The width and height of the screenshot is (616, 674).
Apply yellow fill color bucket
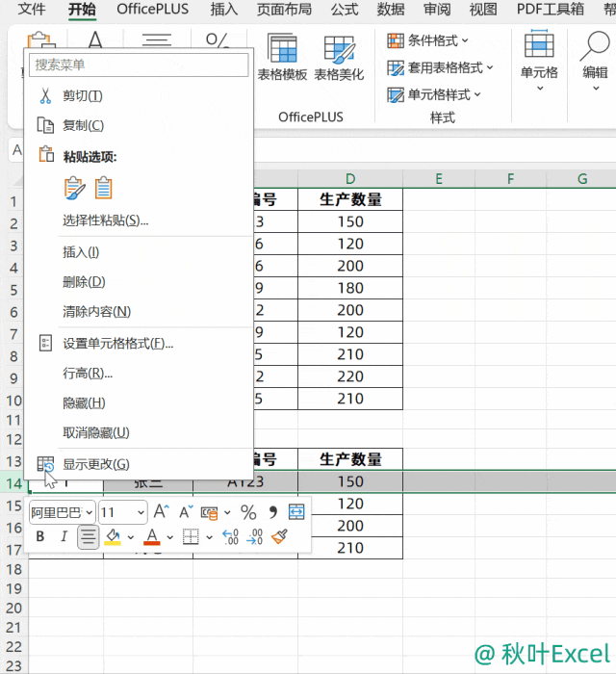(113, 536)
